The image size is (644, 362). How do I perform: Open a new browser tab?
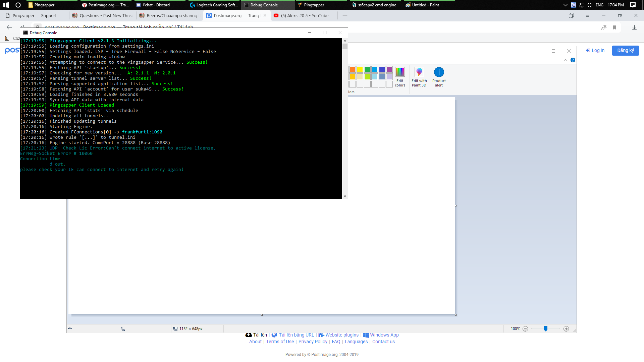point(345,15)
